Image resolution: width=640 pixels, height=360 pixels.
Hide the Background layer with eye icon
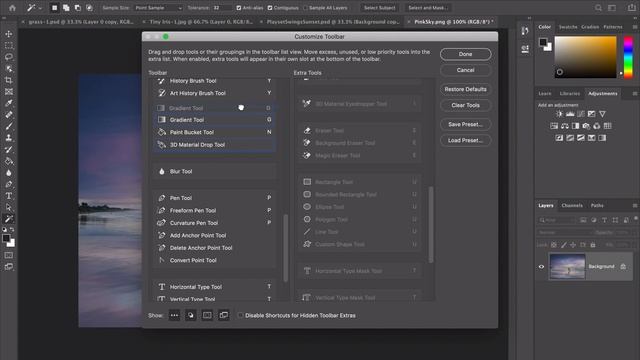(x=542, y=267)
